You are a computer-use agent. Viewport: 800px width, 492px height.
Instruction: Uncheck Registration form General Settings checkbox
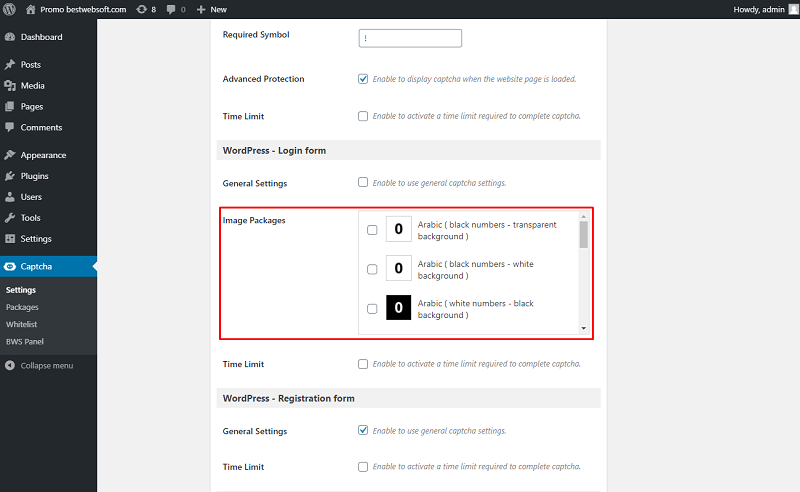(363, 430)
